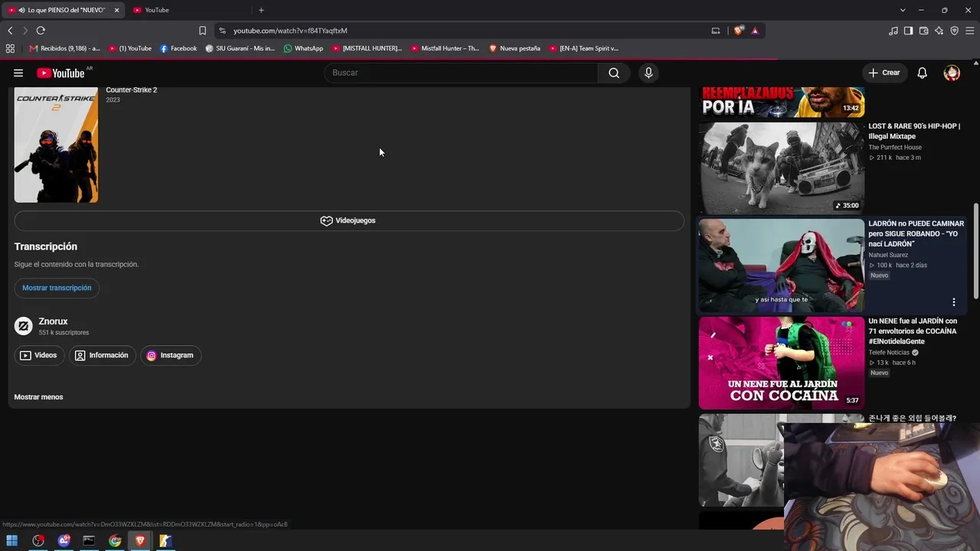980x551 pixels.
Task: Open the LADRÓN no PUEDE CAMINAR video title
Action: [916, 233]
